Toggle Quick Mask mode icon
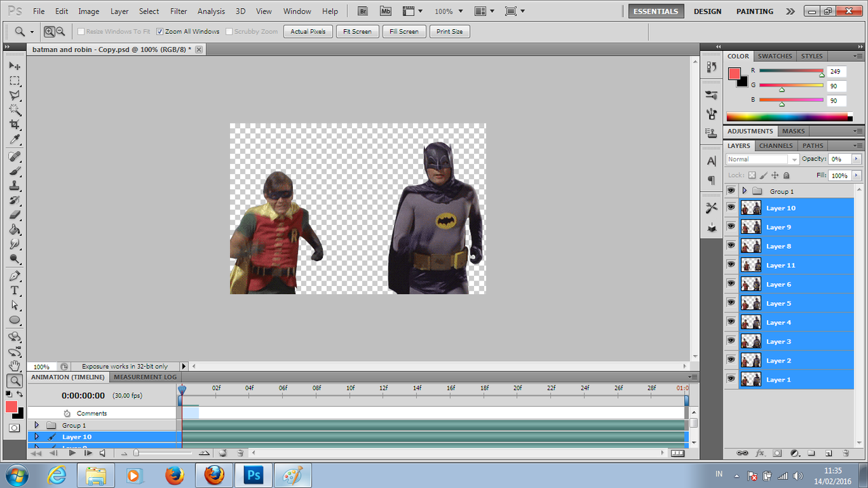This screenshot has width=868, height=488. pos(14,428)
